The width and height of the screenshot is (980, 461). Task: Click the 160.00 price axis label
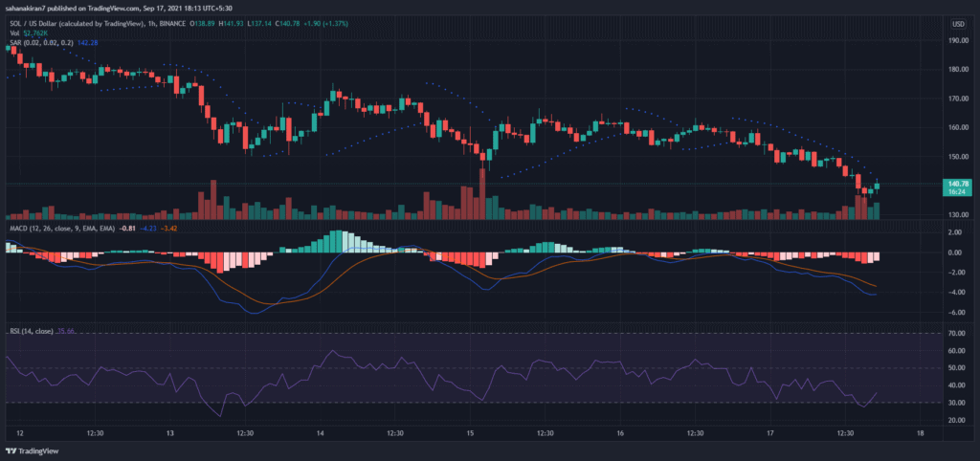coord(959,127)
